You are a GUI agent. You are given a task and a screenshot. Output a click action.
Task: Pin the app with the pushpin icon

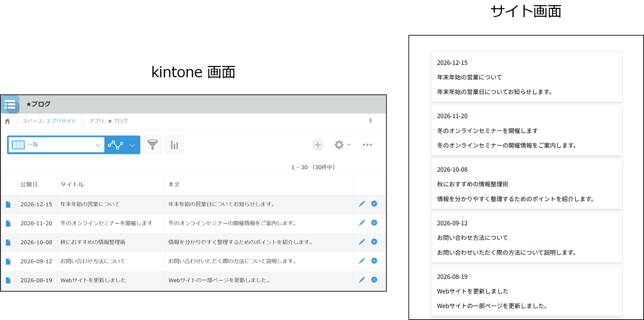(371, 121)
